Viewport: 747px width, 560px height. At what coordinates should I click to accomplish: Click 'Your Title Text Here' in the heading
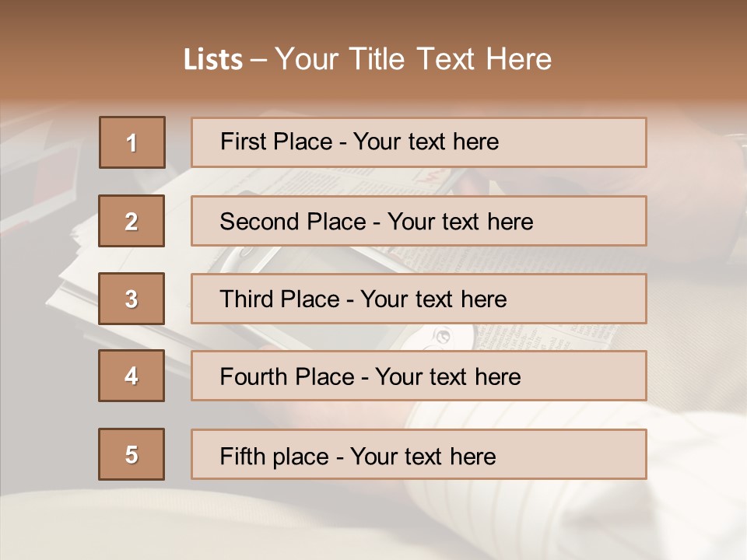(413, 60)
